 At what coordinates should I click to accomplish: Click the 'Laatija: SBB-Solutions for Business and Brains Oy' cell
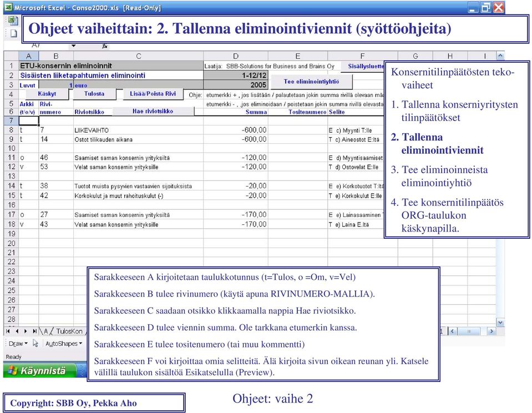270,66
